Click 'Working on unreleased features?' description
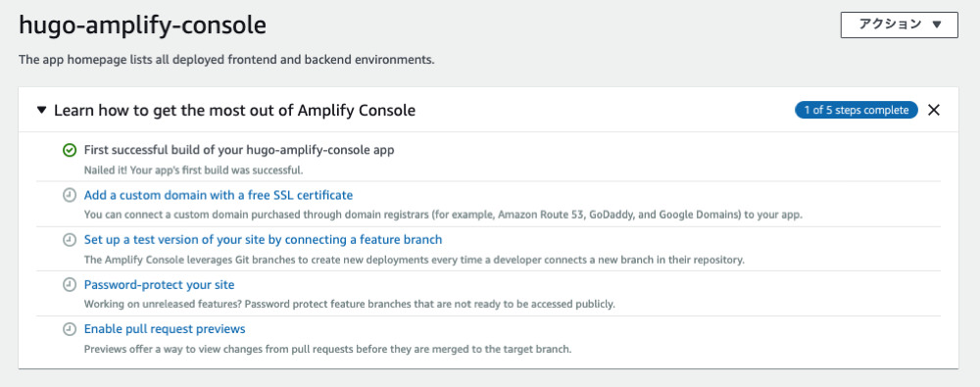This screenshot has width=980, height=387. pyautogui.click(x=350, y=305)
